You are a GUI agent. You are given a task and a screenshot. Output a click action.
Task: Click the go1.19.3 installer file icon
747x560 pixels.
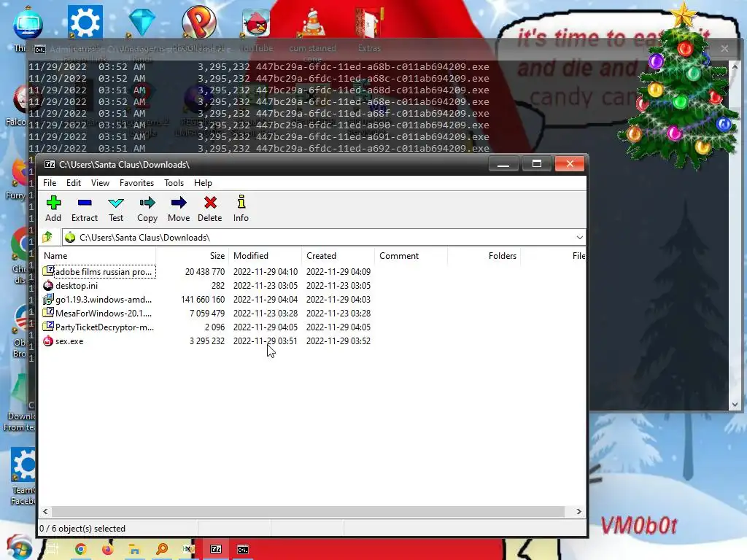pos(48,300)
